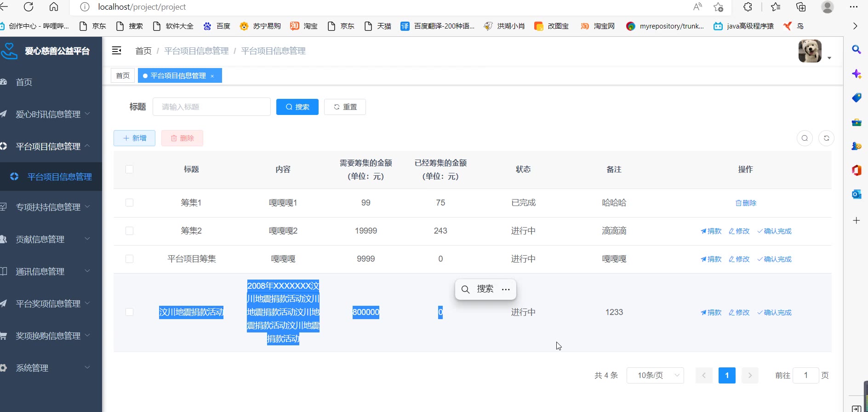Click the blue 搜索 button
Viewport: 868px width, 412px height.
(x=297, y=107)
